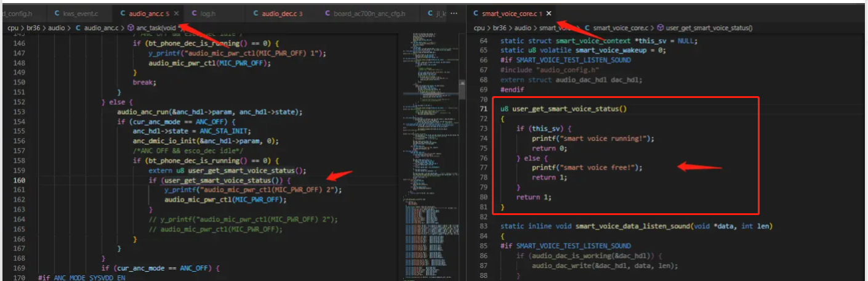This screenshot has width=868, height=281.
Task: Open 'br36' breadcrumb in right editor
Action: tap(499, 28)
